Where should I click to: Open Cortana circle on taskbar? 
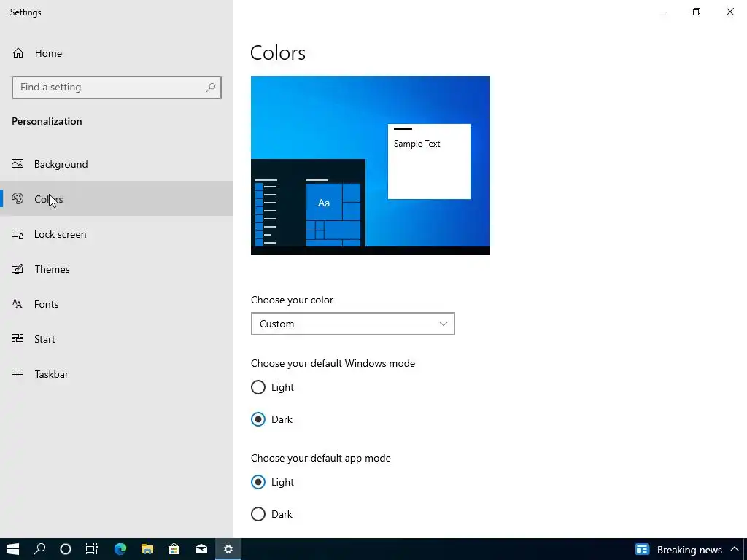[x=66, y=549]
